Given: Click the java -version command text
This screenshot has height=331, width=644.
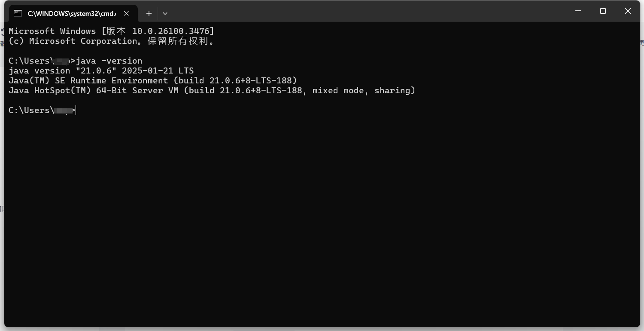Looking at the screenshot, I should pos(109,61).
